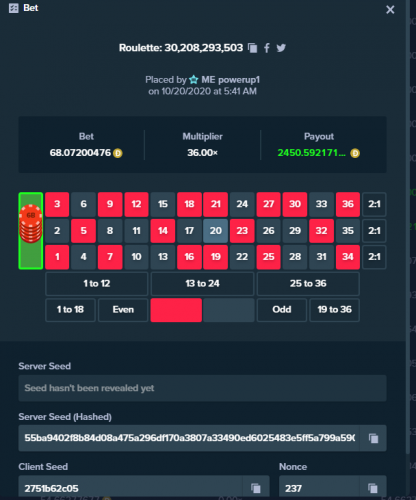The height and width of the screenshot is (500, 416).
Task: Select the green zero cell with chips
Action: (31, 231)
